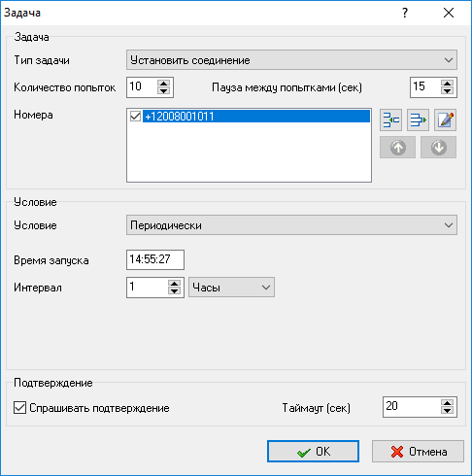Image resolution: width=472 pixels, height=476 pixels.
Task: Click the edit number pencil icon
Action: [445, 120]
